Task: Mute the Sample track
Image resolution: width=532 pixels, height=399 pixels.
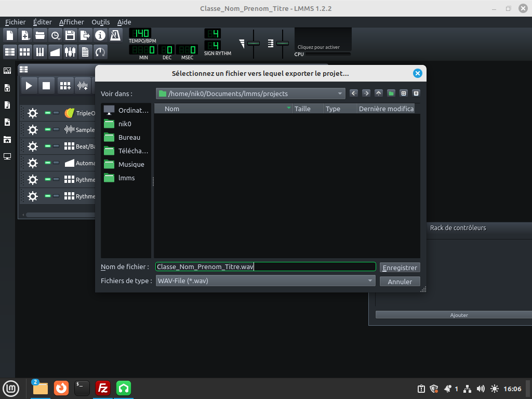Action: (x=48, y=129)
